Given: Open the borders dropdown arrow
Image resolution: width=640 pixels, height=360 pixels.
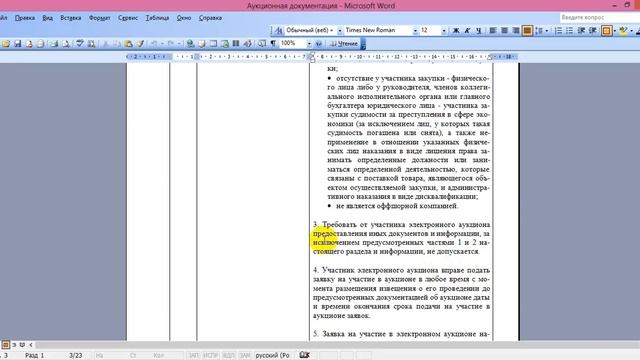Looking at the screenshot, I should pos(615,31).
